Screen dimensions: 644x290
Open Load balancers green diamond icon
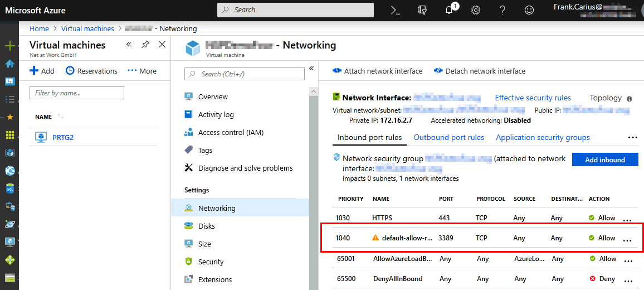[9, 260]
